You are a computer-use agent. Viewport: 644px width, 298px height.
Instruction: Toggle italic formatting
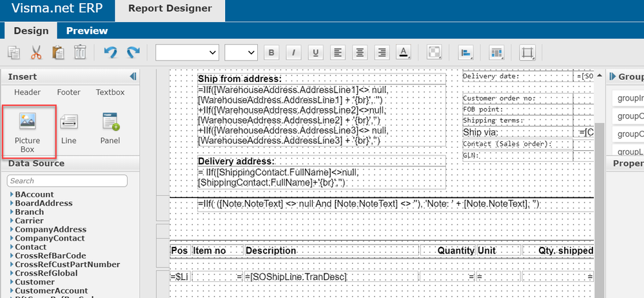(293, 53)
